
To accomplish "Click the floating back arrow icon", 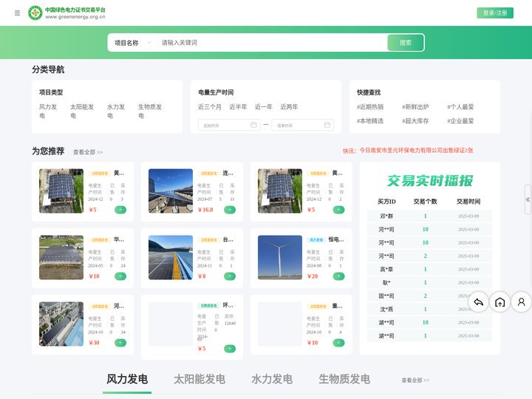I will (478, 301).
